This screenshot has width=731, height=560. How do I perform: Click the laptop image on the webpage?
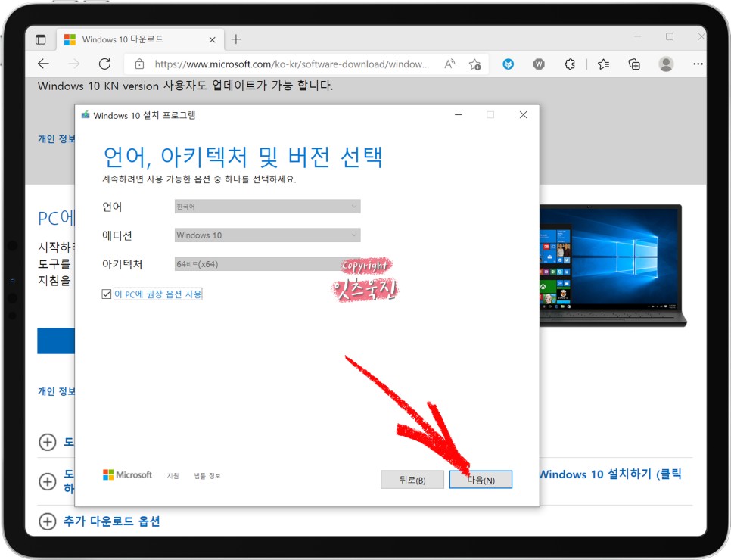tap(611, 265)
